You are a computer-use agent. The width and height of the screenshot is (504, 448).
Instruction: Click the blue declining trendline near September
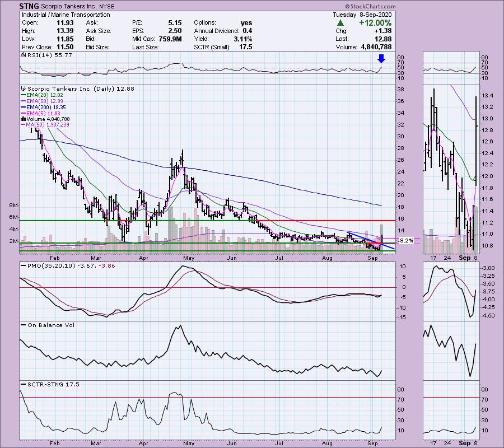coord(371,240)
